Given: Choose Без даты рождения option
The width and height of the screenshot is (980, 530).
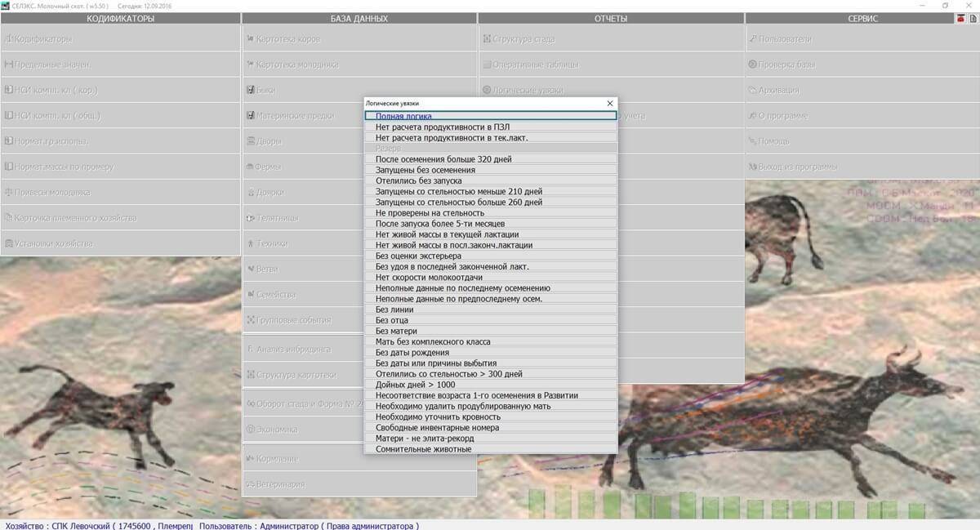Looking at the screenshot, I should point(490,352).
